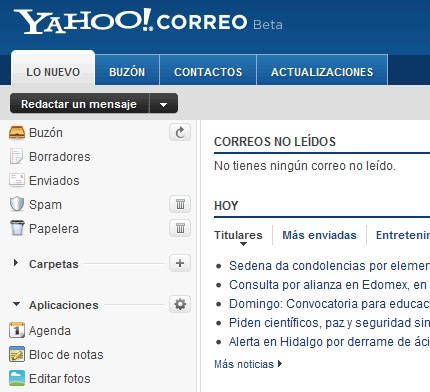Click the Enviados envelope icon

(17, 180)
